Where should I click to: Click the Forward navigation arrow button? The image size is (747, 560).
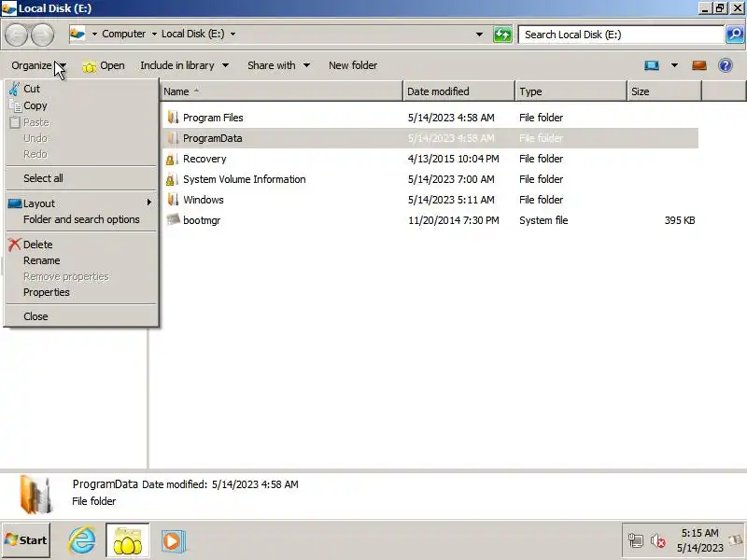[42, 35]
